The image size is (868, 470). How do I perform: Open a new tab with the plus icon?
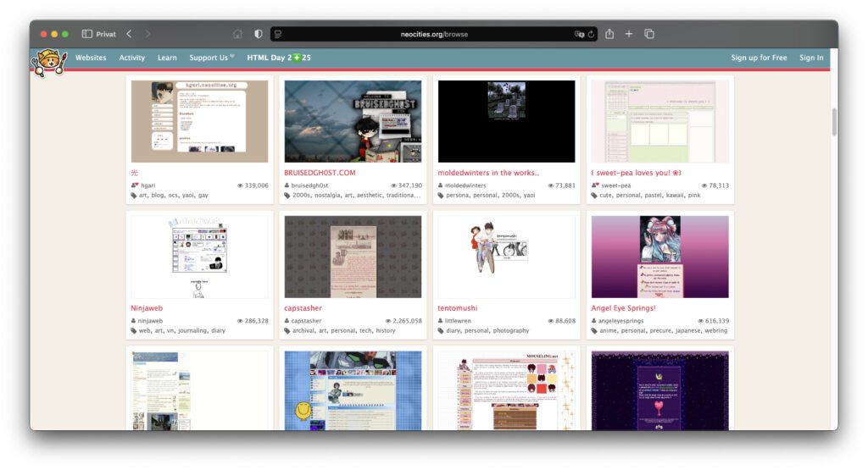coord(629,34)
